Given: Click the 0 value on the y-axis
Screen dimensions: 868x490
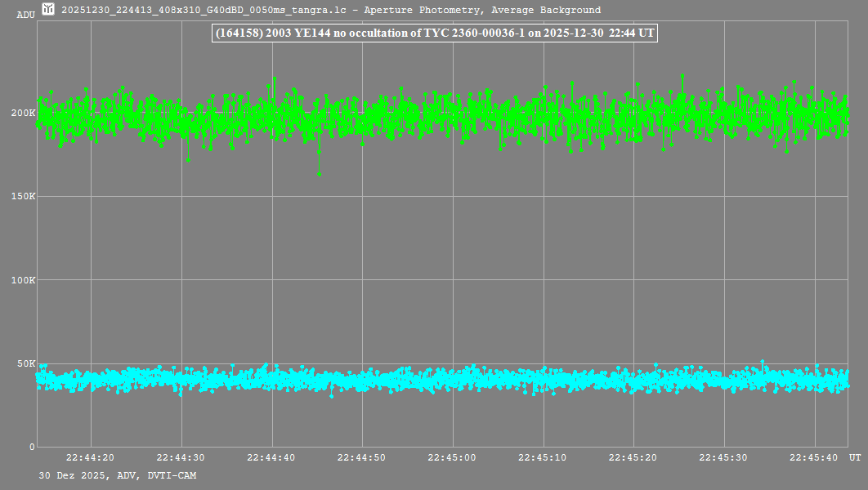Looking at the screenshot, I should coord(32,447).
